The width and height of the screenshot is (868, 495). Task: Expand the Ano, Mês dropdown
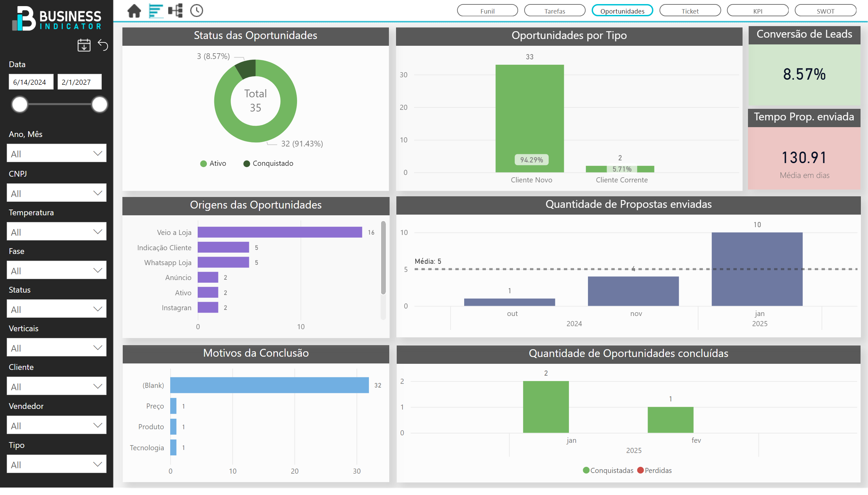pos(56,154)
